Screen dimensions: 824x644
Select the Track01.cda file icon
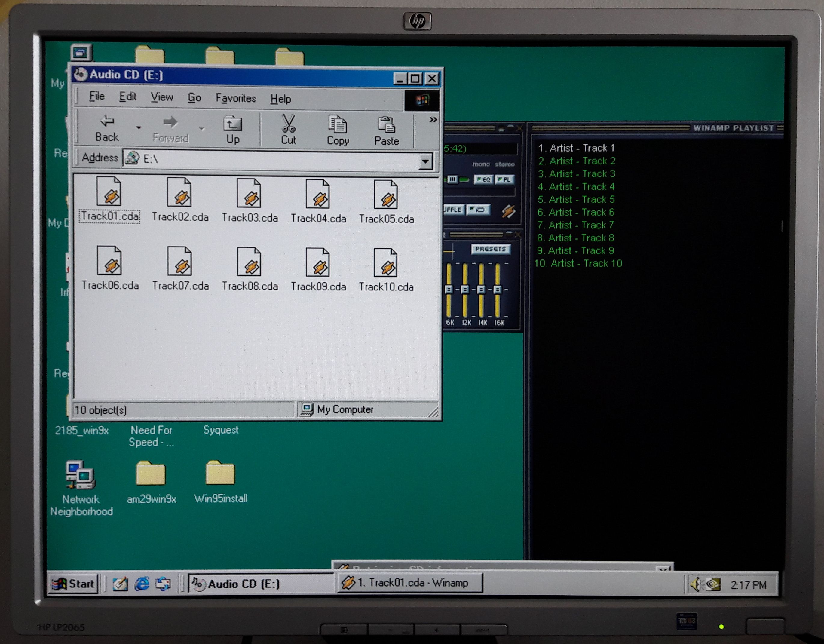click(x=109, y=191)
